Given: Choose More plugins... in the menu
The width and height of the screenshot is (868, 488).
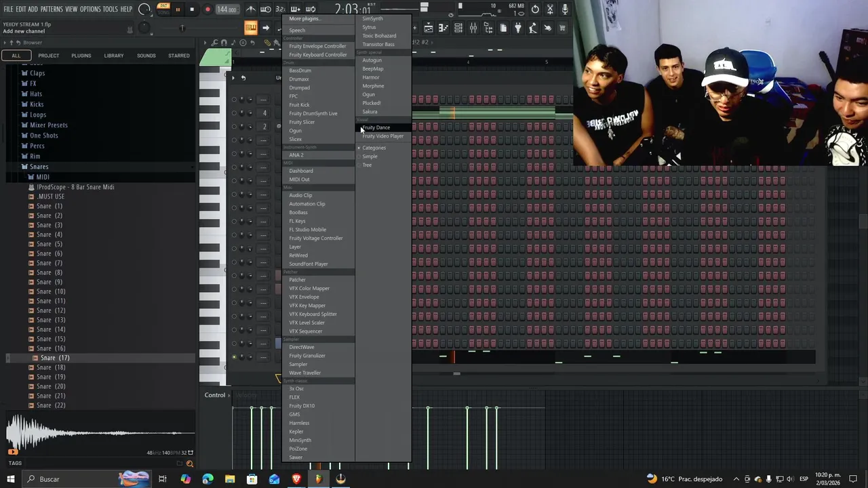Looking at the screenshot, I should pos(304,19).
